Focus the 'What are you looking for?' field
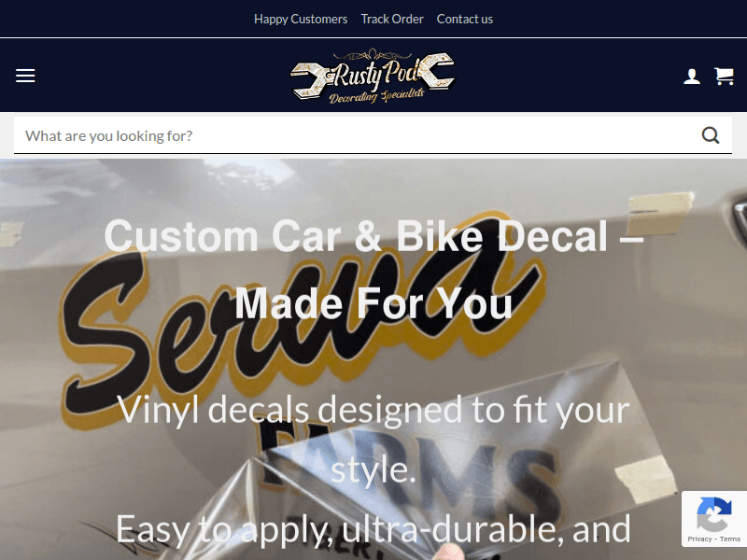The height and width of the screenshot is (560, 747). tap(358, 135)
